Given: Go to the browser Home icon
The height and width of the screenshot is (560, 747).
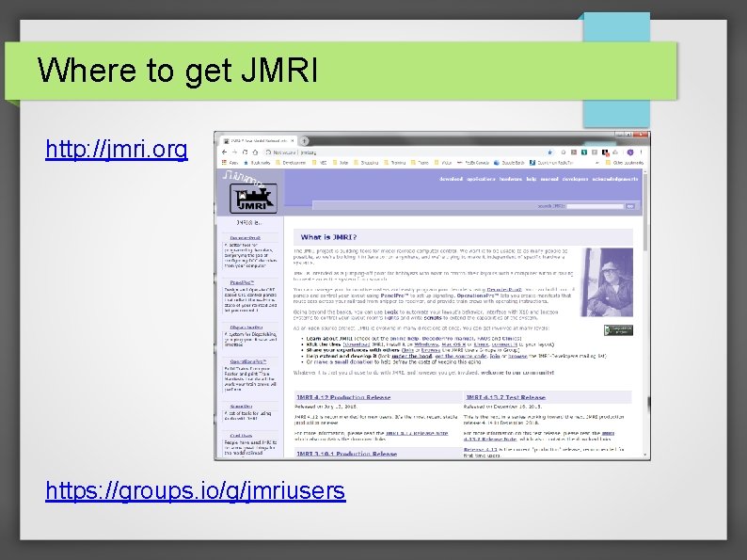Looking at the screenshot, I should pyautogui.click(x=255, y=152).
